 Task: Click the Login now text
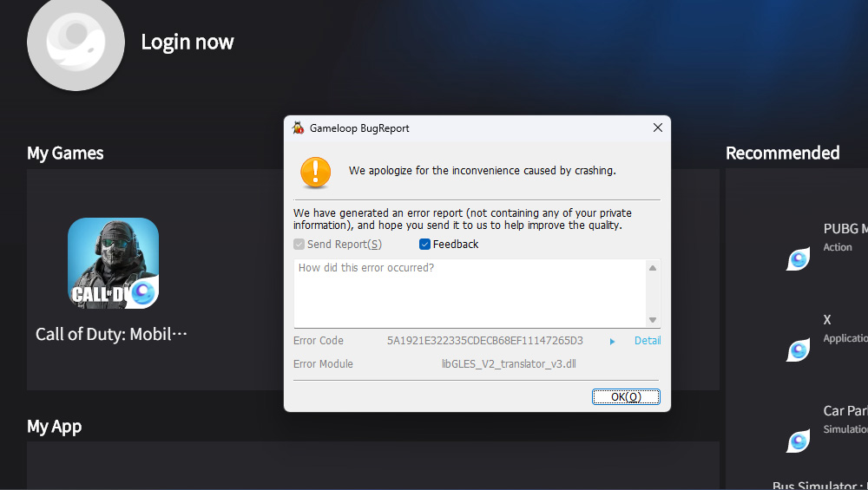pos(187,42)
